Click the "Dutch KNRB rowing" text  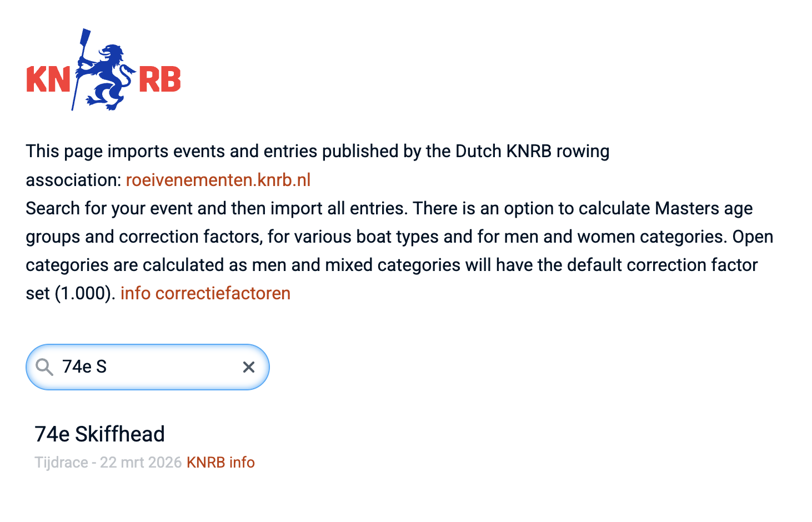[532, 151]
